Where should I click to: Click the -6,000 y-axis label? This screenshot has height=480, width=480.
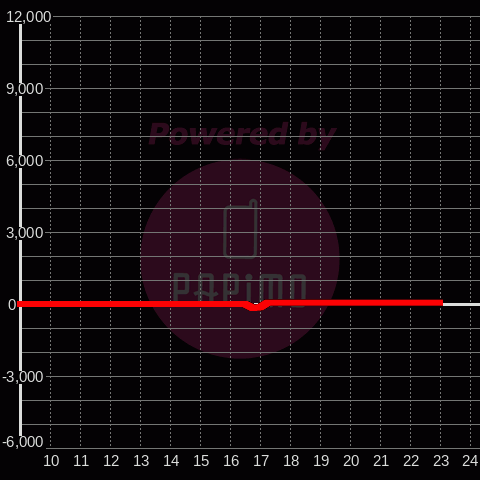pyautogui.click(x=23, y=442)
